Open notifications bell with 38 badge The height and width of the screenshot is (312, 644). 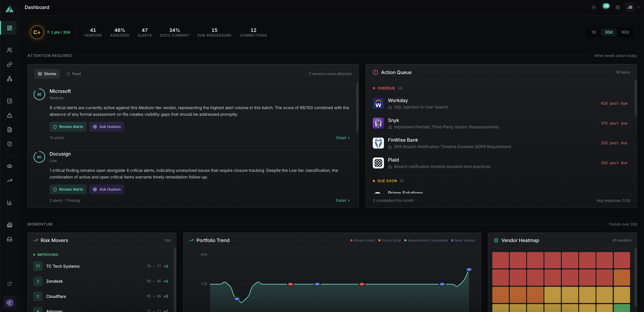605,7
